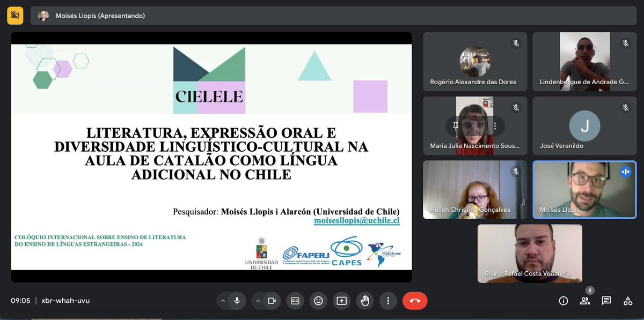Click muted mic icon on Hellen's tile

516,172
